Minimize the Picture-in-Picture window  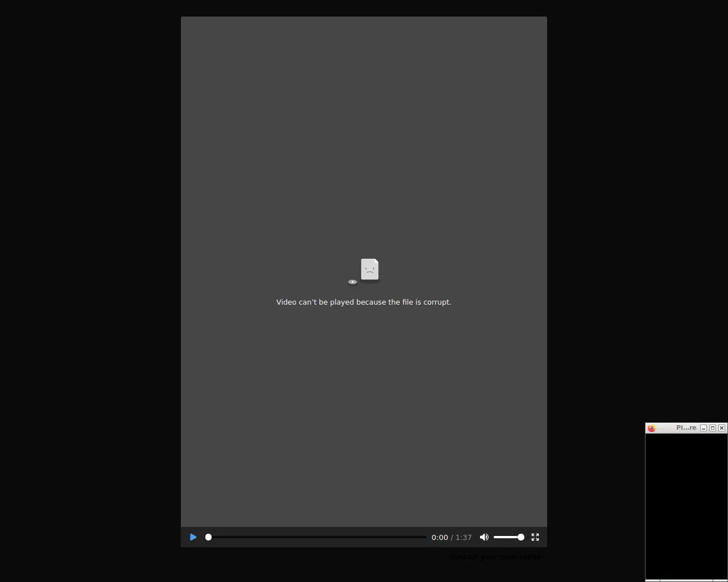704,428
